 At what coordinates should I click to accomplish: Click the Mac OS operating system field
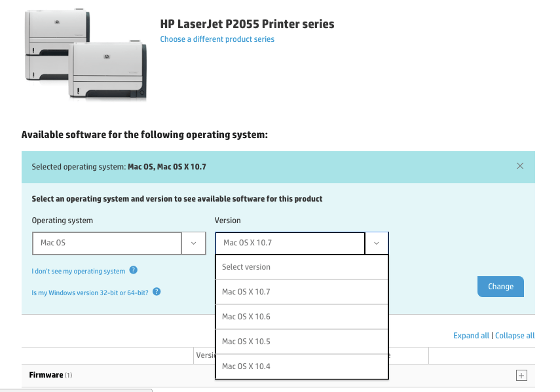pyautogui.click(x=107, y=243)
